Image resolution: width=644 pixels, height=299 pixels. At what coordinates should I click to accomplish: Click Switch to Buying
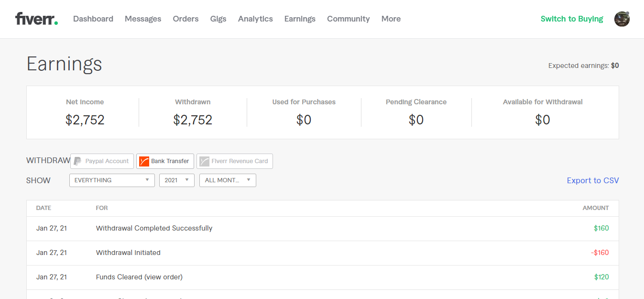[572, 19]
